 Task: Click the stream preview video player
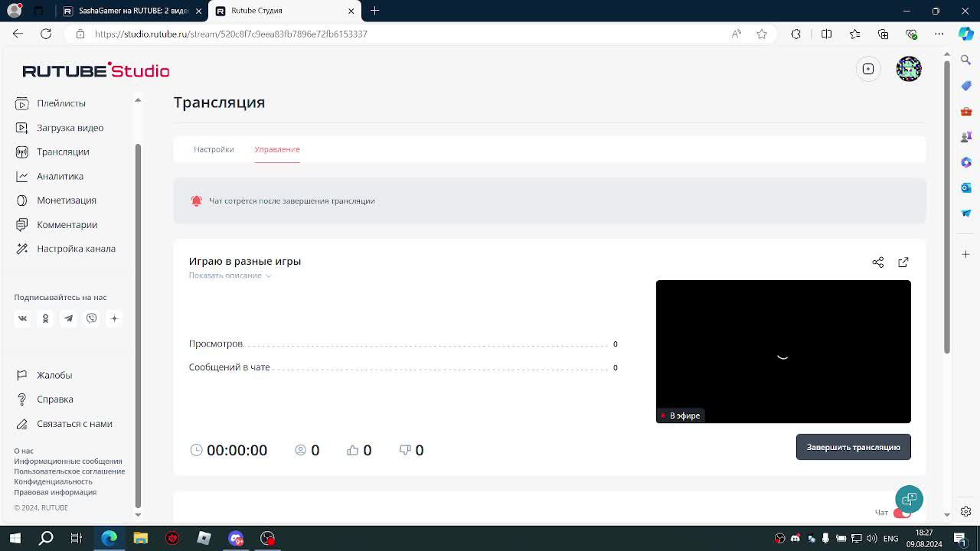point(783,351)
